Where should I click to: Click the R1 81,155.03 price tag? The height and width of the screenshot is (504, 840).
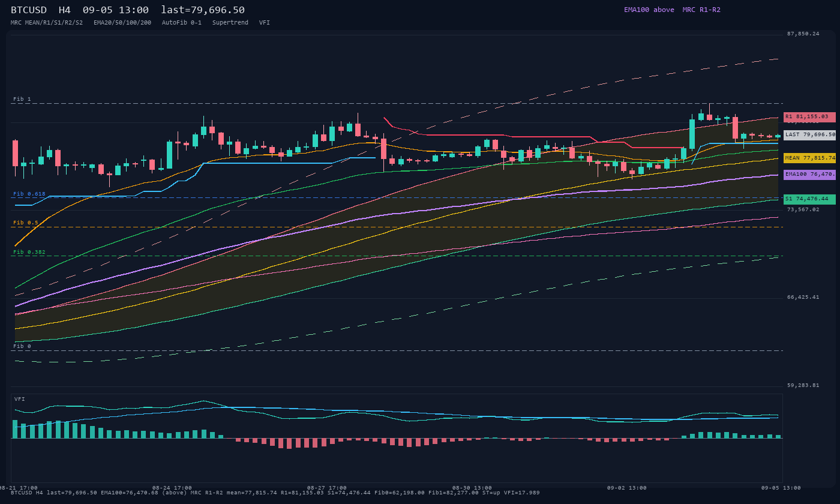(x=809, y=117)
